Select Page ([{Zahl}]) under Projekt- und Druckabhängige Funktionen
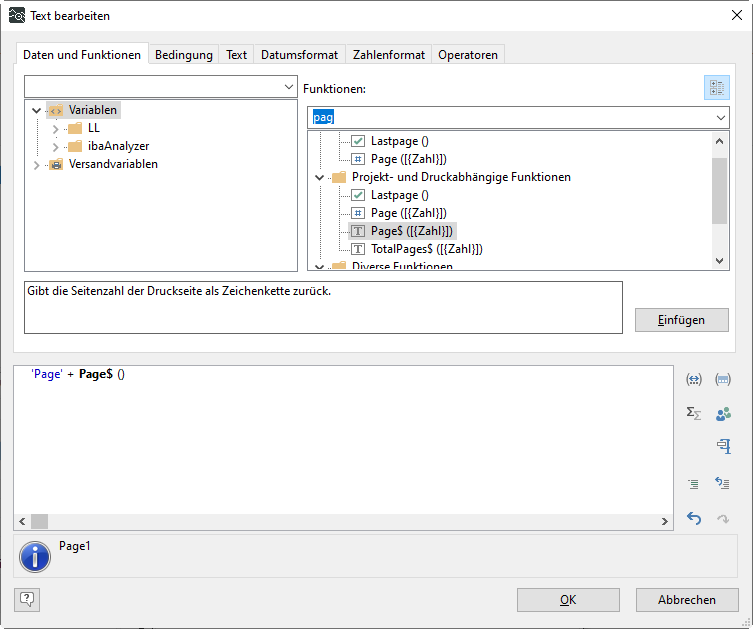 pyautogui.click(x=409, y=213)
